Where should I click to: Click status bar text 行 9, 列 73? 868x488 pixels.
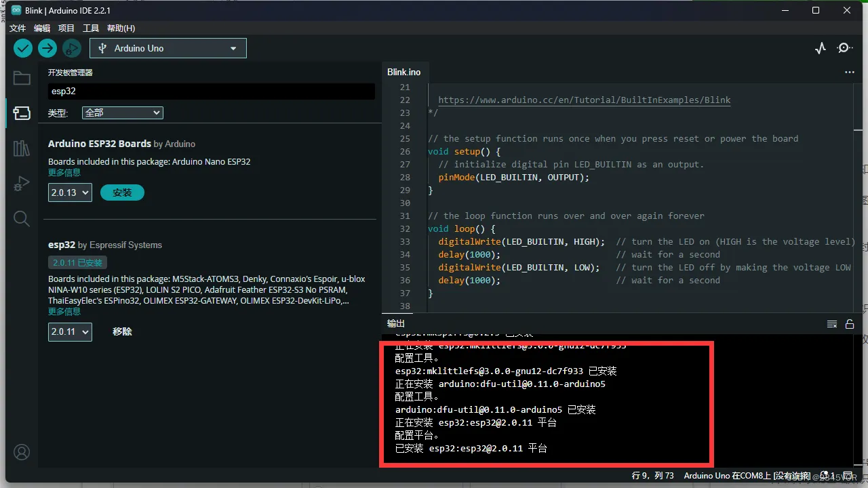coord(652,476)
